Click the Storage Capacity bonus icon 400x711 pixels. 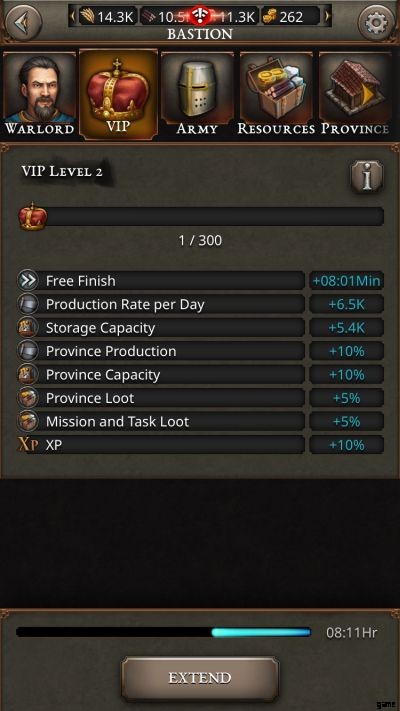click(x=27, y=328)
